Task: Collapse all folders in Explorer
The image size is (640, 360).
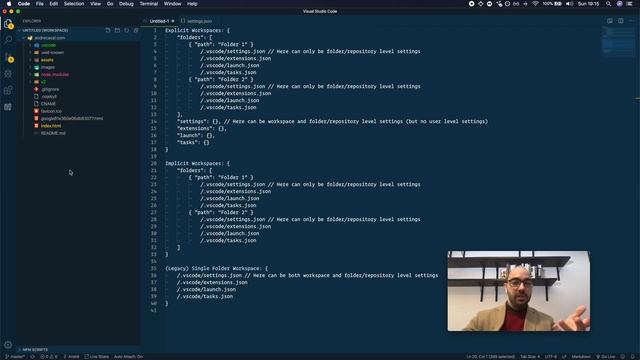Action: [136, 30]
